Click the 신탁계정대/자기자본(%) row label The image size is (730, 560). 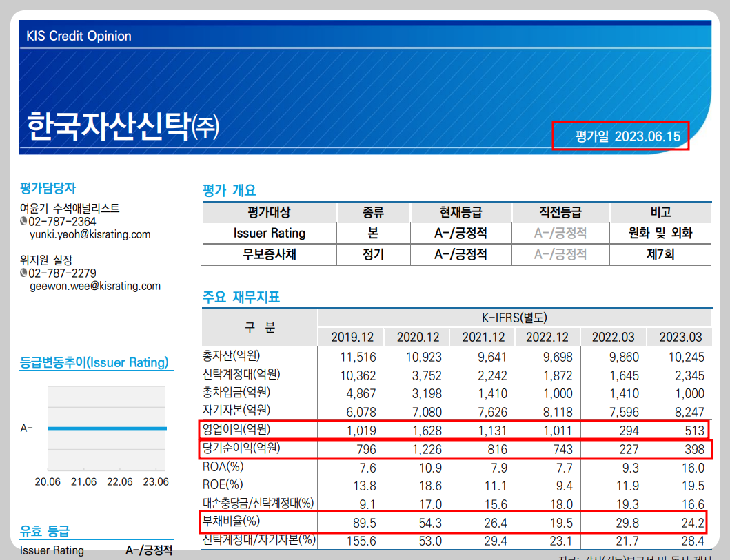[x=259, y=539]
